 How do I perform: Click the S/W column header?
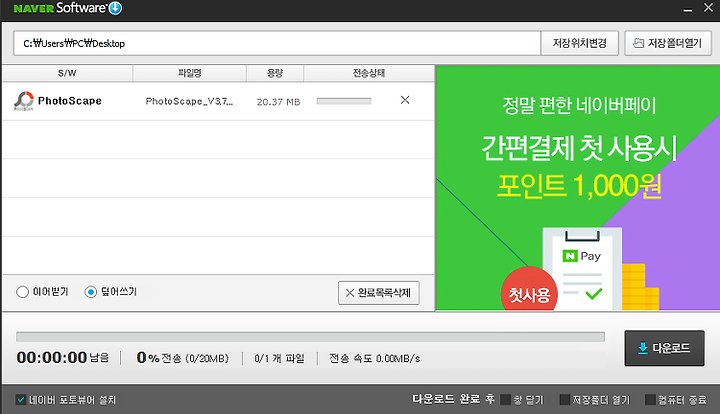(68, 73)
